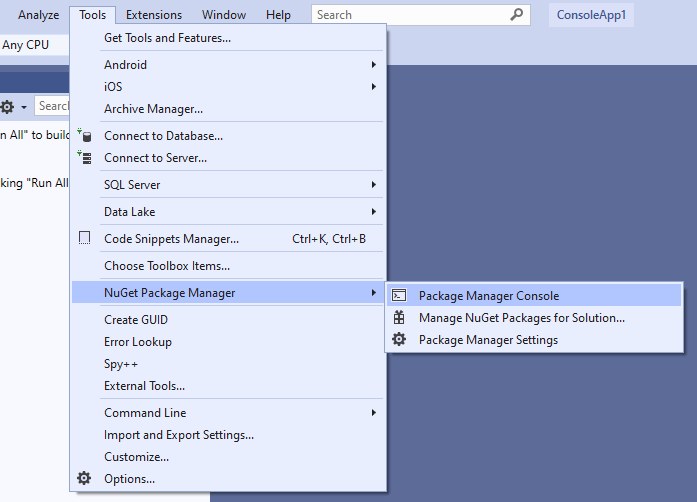Select Choose Toolbox Items

point(228,266)
